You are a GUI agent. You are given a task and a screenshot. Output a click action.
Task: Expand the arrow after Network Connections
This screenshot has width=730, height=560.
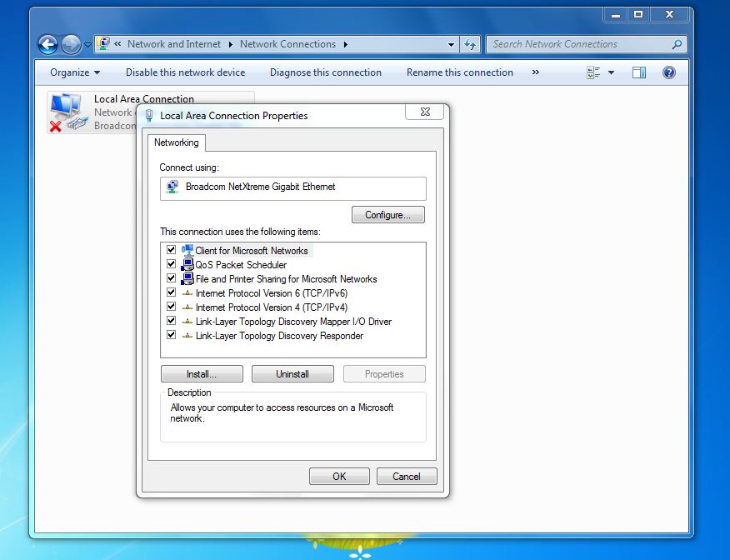click(x=346, y=45)
